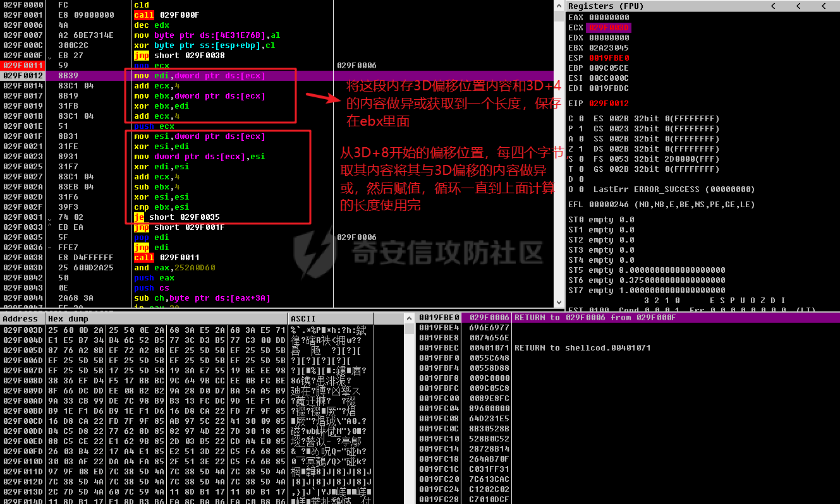
Task: Select the EIP register value 029F0012
Action: click(x=609, y=104)
